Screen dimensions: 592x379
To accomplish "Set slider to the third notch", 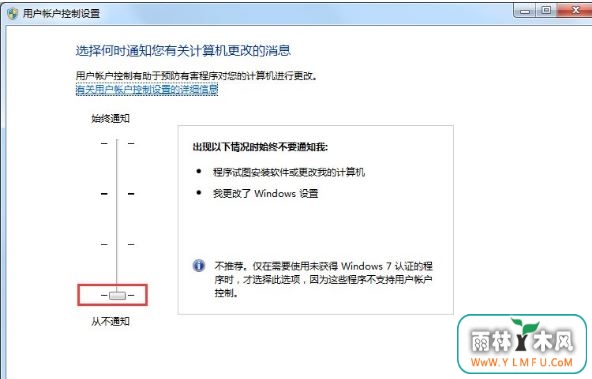I will pos(117,245).
